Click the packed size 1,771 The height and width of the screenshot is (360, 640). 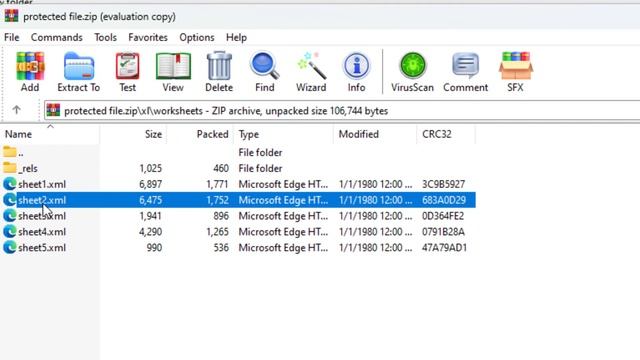(x=218, y=184)
